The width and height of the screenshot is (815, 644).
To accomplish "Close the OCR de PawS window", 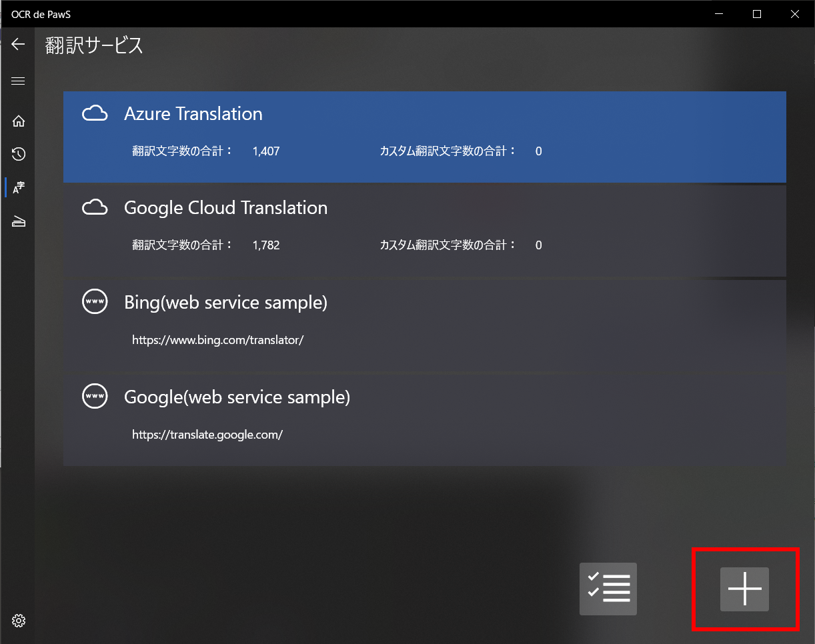I will tap(795, 14).
